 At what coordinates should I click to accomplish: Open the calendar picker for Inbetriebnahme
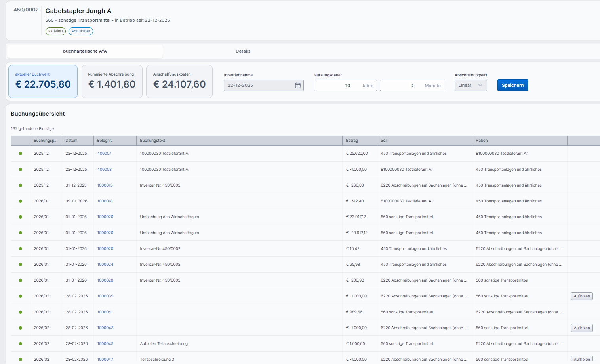pyautogui.click(x=297, y=85)
